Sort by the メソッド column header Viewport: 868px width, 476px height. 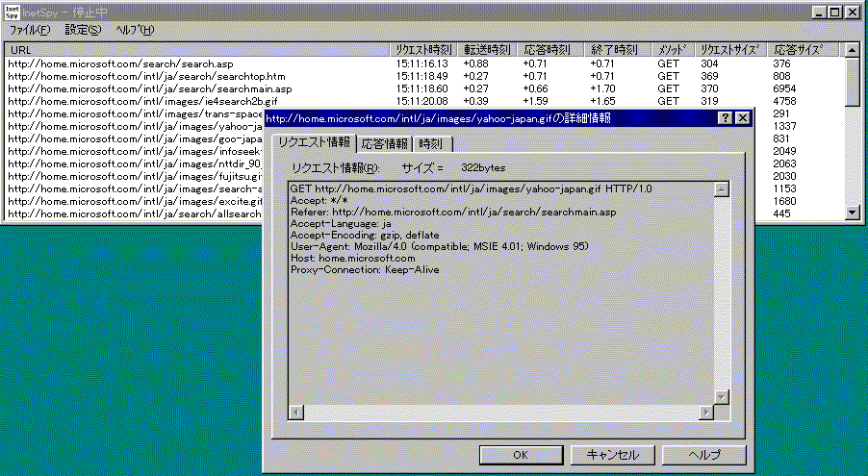(672, 50)
